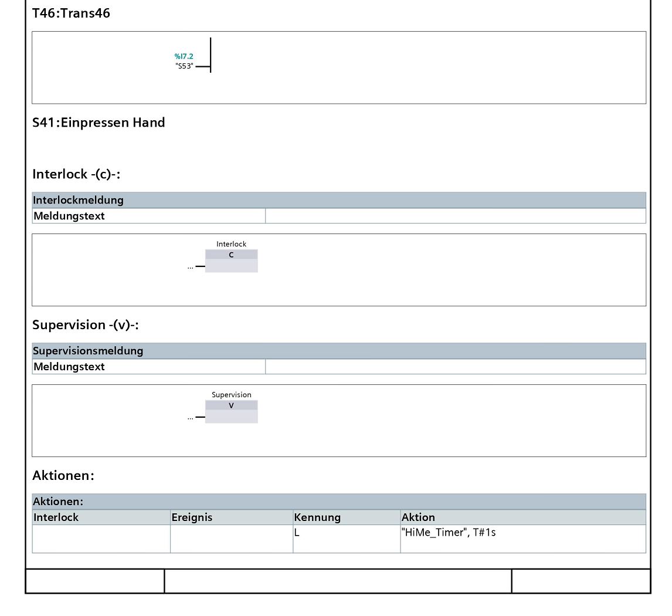
Task: Click the empty Meldungstext field under Interlockmeldung
Action: coord(455,216)
